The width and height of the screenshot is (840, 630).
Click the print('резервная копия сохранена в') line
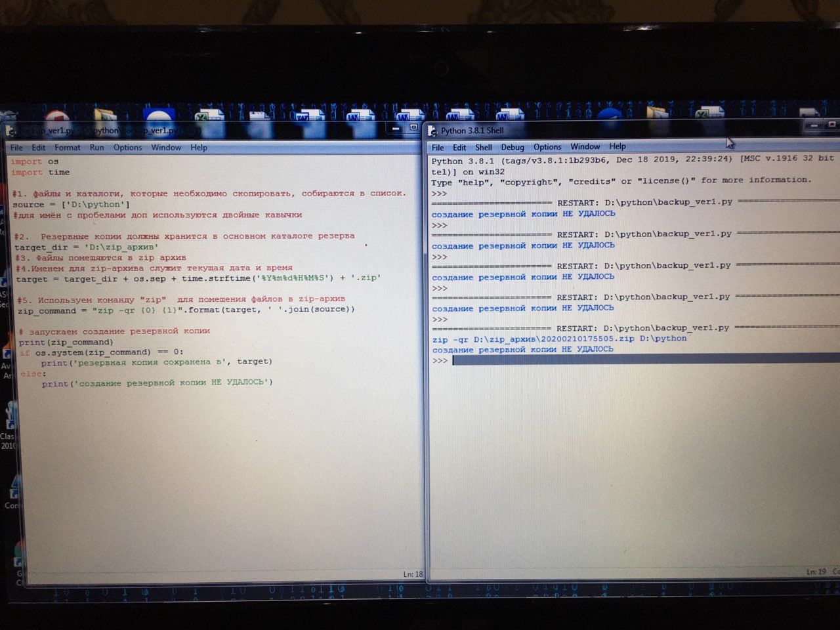coord(156,362)
